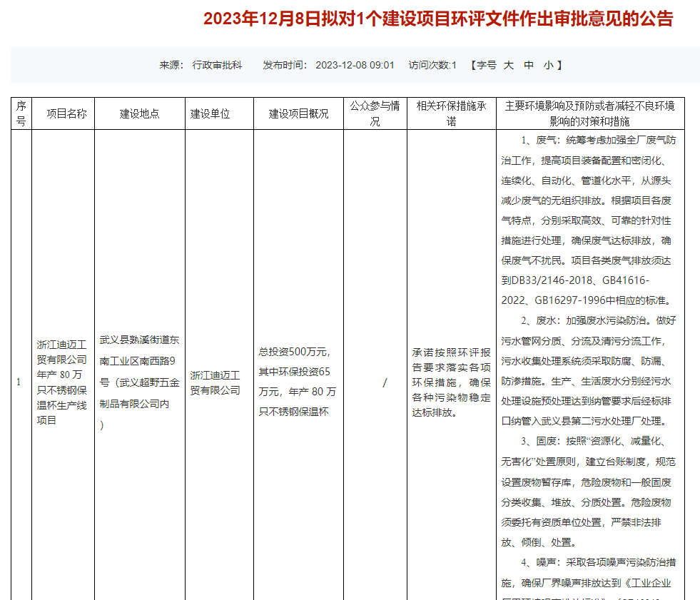Set font size to 中 (medium)
The width and height of the screenshot is (700, 600).
[x=529, y=65]
